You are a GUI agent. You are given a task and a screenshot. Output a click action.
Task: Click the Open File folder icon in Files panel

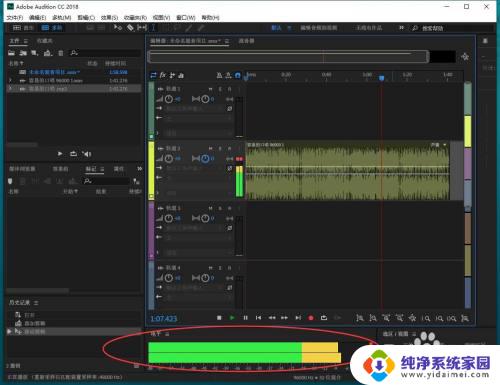pyautogui.click(x=12, y=53)
